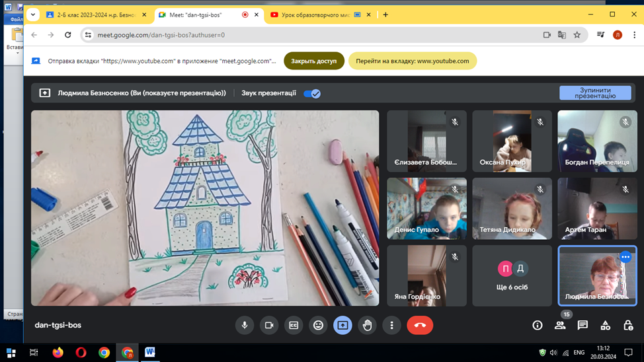Screen dimensions: 644x362
Task: Open the Chrome three-dot menu
Action: (634, 35)
